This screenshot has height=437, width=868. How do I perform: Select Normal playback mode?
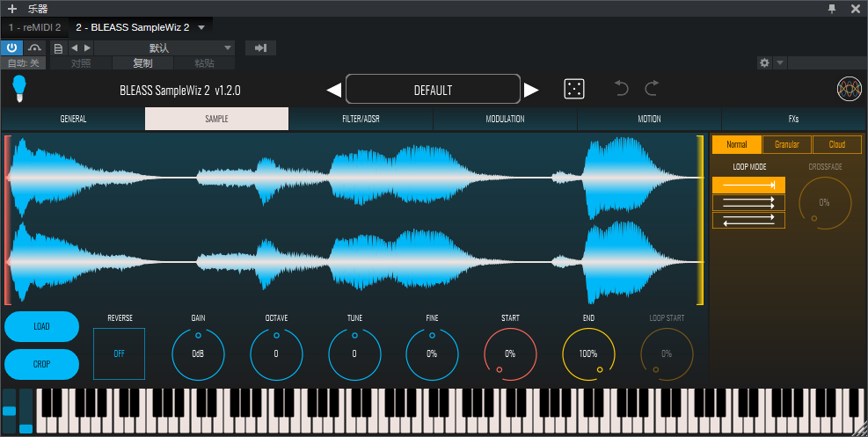click(737, 144)
